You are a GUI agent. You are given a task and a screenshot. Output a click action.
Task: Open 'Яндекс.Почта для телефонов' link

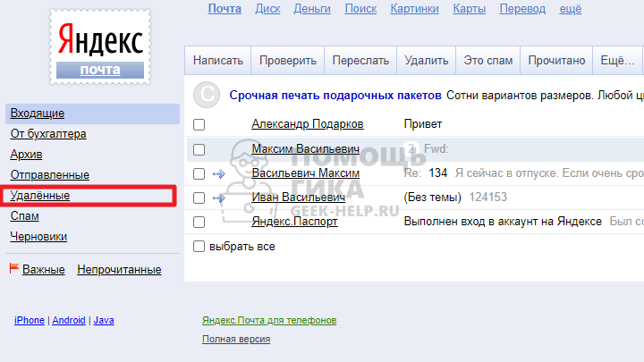269,320
